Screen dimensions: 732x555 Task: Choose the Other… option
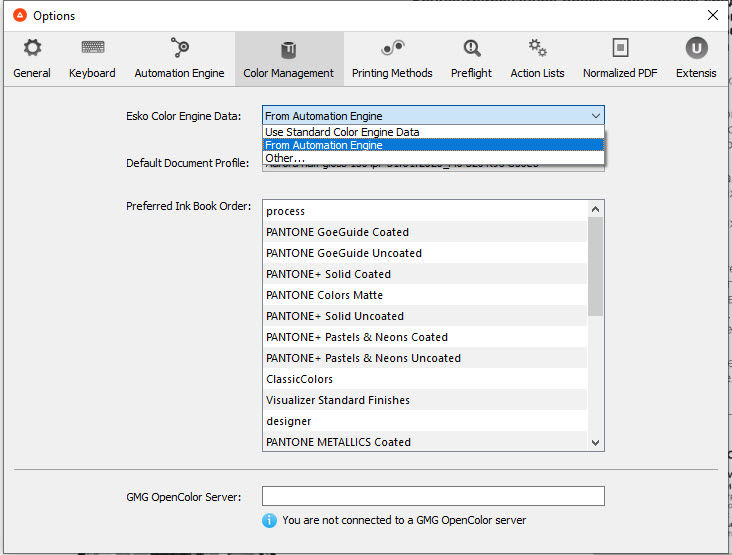pos(433,158)
